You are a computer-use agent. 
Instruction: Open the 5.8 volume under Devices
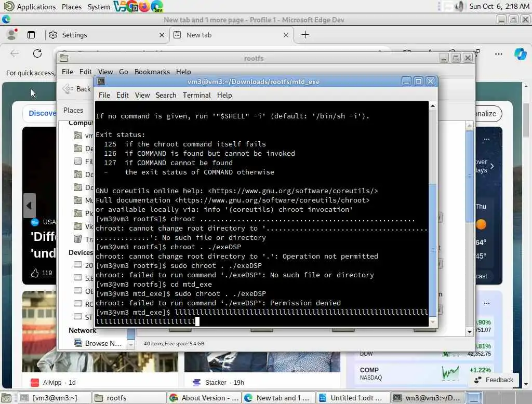coord(83,278)
